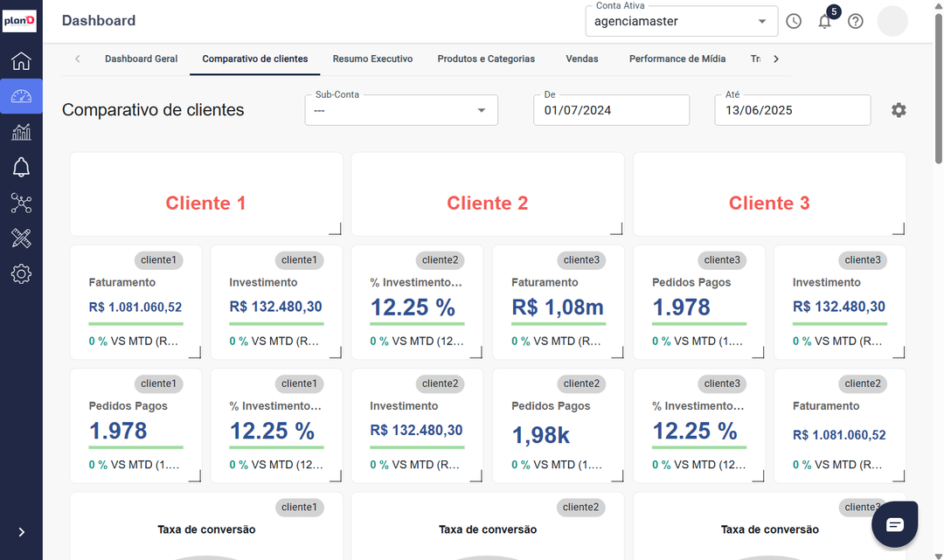Click resize handle on cliente1 Pedidos Pagos card

194,476
